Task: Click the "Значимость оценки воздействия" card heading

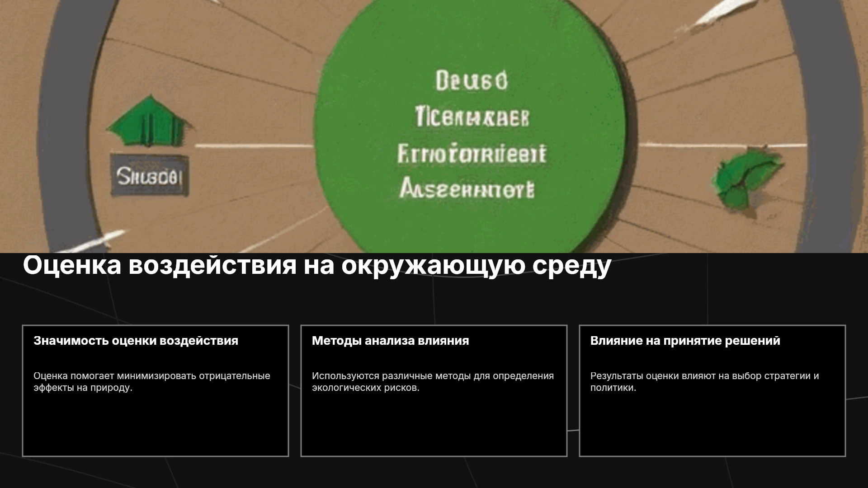Action: [x=136, y=341]
